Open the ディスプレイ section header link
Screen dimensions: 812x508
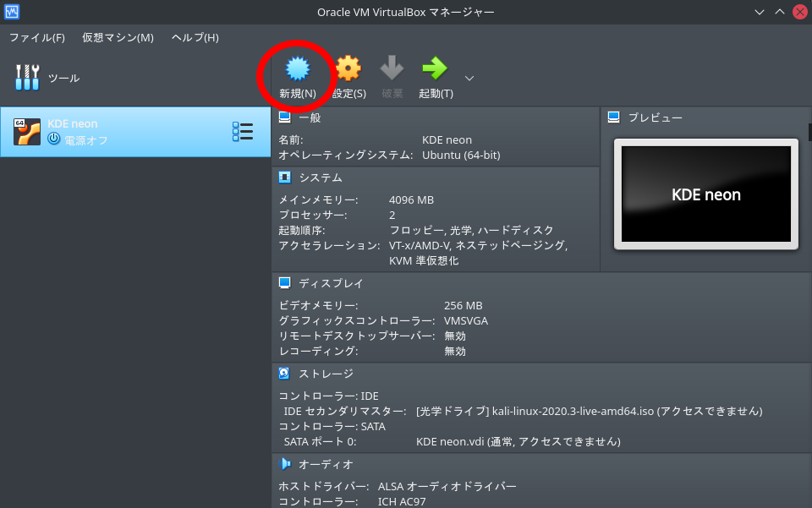331,283
